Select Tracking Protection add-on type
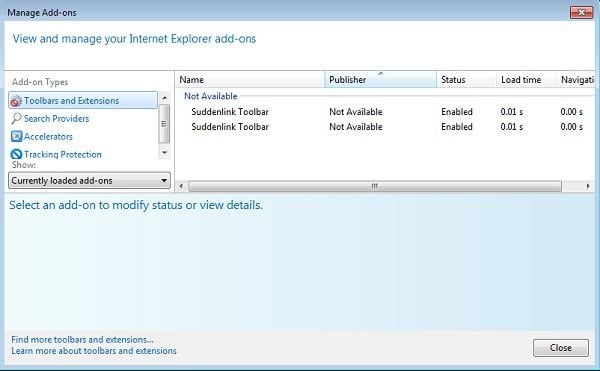 [x=83, y=154]
